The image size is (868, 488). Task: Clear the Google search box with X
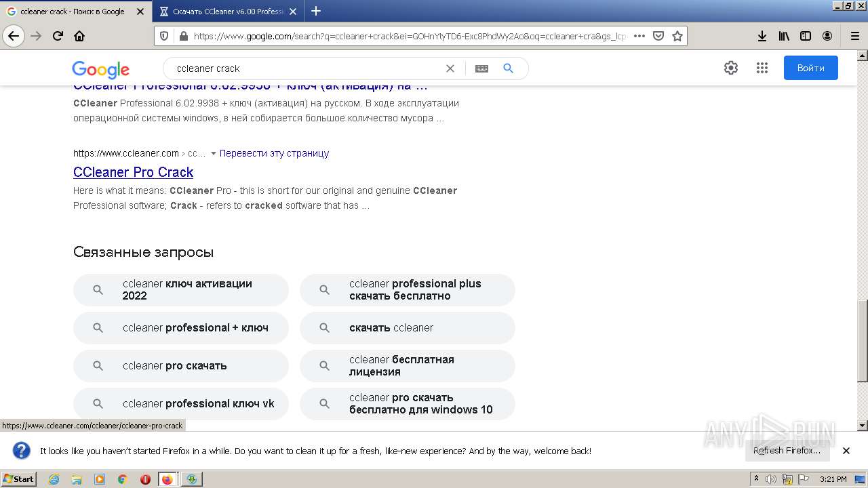coord(450,68)
